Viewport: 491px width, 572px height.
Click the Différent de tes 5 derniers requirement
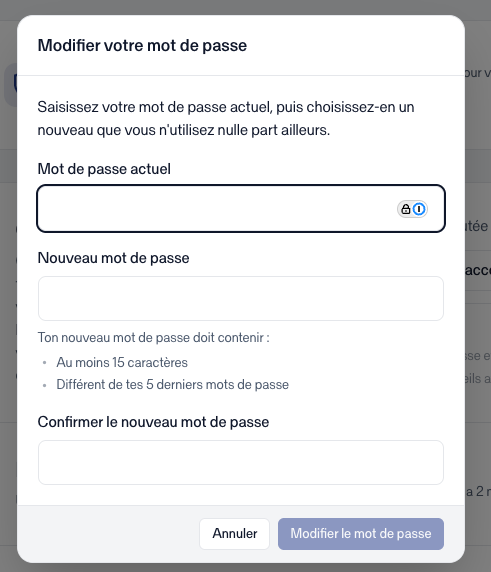[x=173, y=384]
